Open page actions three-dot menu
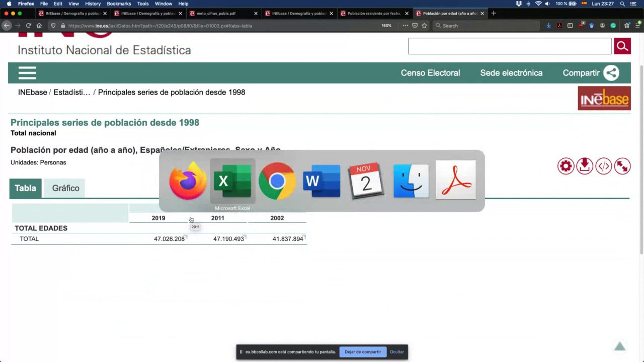The image size is (644, 362). [406, 26]
